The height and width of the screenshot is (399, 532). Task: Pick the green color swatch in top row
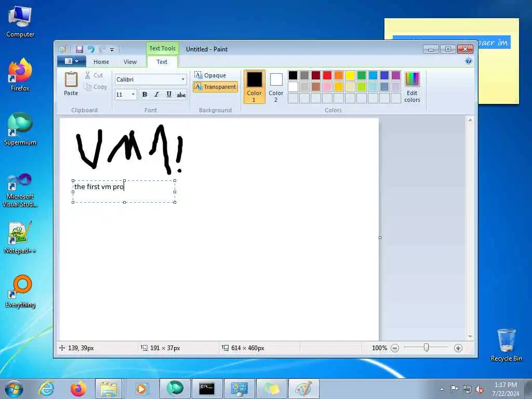point(362,75)
